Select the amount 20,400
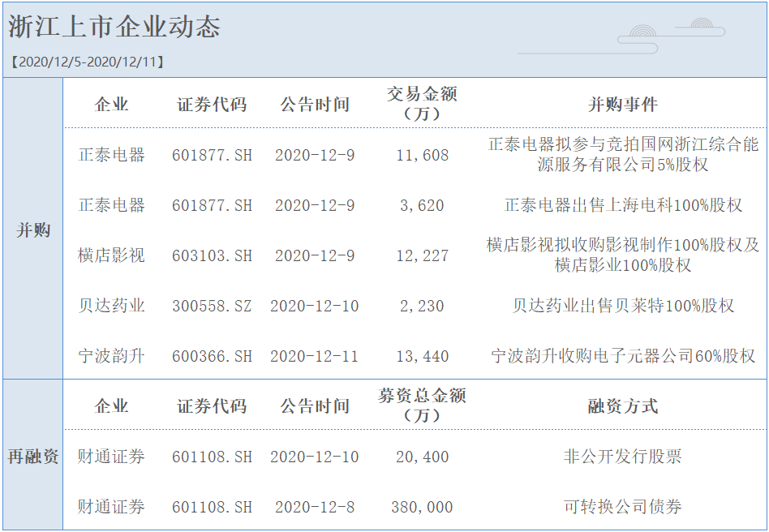 [423, 457]
